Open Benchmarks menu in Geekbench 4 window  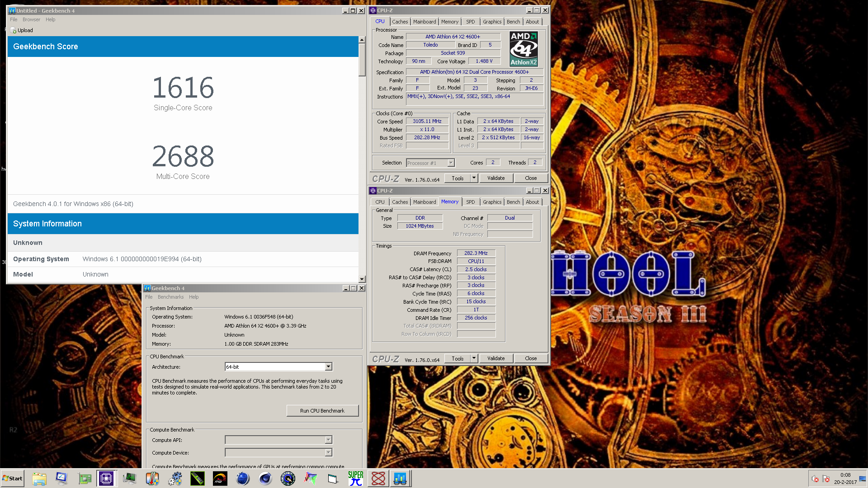170,297
